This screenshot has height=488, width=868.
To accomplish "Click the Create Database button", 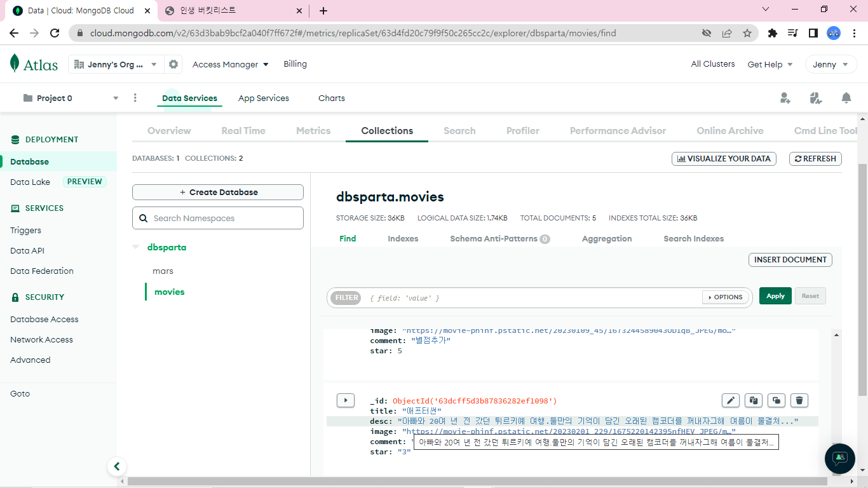I will coord(218,193).
